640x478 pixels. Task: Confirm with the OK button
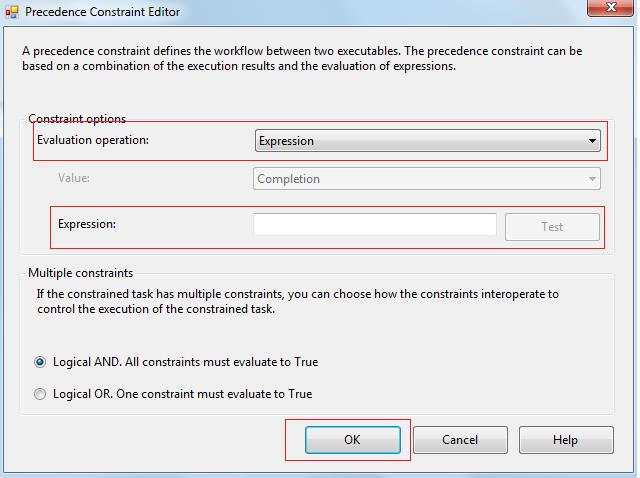point(352,440)
